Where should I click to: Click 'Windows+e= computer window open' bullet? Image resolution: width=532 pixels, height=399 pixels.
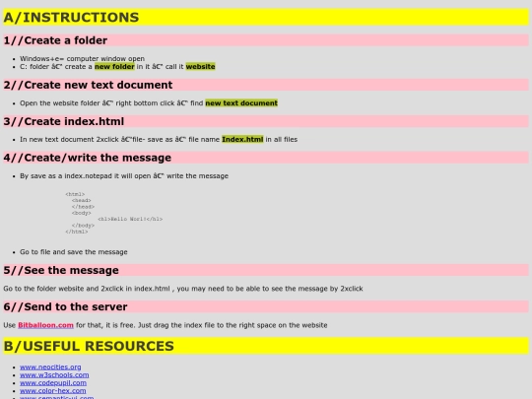pyautogui.click(x=82, y=59)
